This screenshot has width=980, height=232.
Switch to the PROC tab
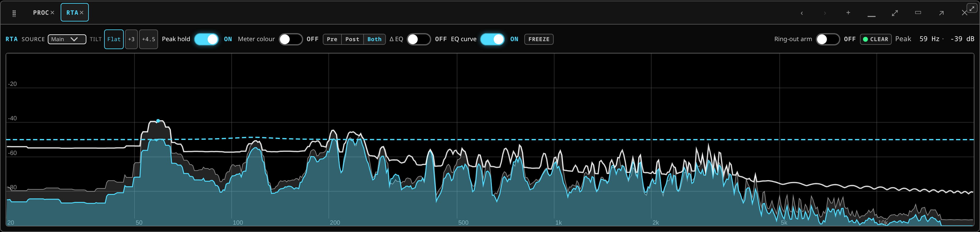(41, 13)
